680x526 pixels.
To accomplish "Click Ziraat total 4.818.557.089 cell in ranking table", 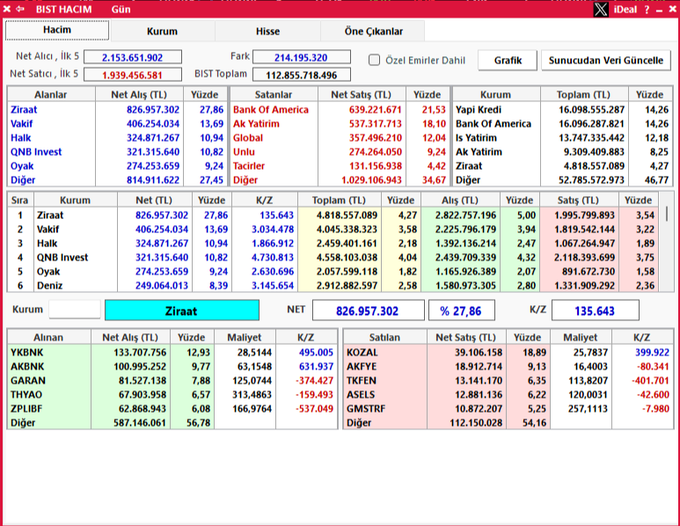I will pos(340,215).
